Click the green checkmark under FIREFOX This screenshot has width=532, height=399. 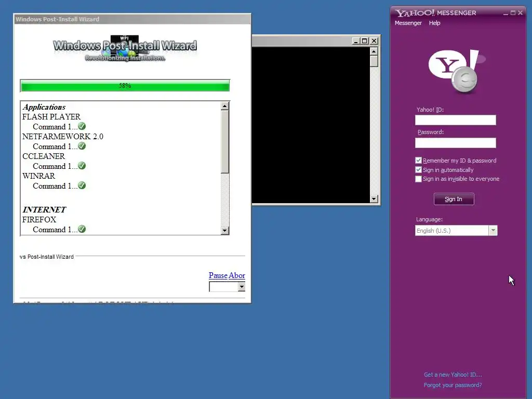tap(82, 229)
